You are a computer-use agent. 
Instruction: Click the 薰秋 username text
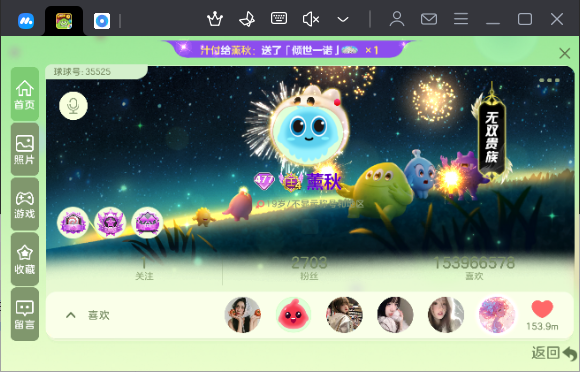point(324,182)
